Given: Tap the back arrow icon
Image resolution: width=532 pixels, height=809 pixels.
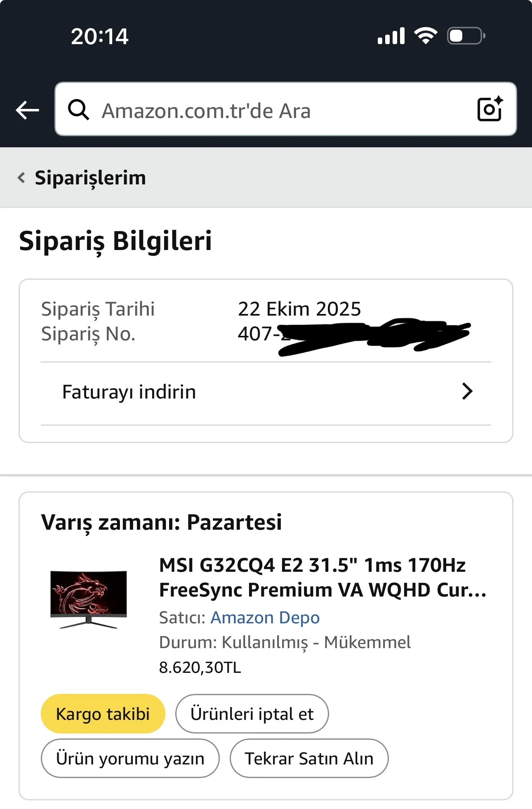Looking at the screenshot, I should pos(27,110).
